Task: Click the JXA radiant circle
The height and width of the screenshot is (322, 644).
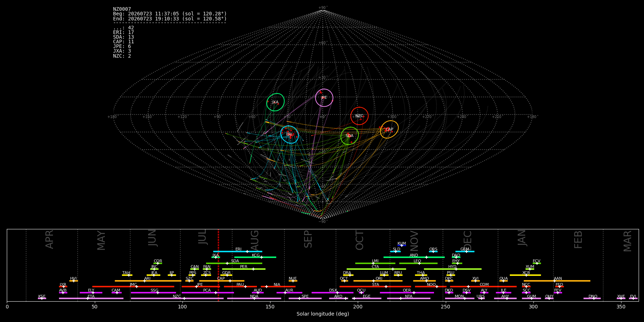Action: [x=275, y=102]
